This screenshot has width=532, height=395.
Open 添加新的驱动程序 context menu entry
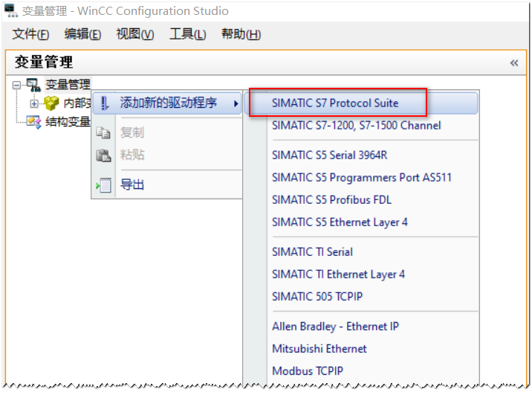167,103
